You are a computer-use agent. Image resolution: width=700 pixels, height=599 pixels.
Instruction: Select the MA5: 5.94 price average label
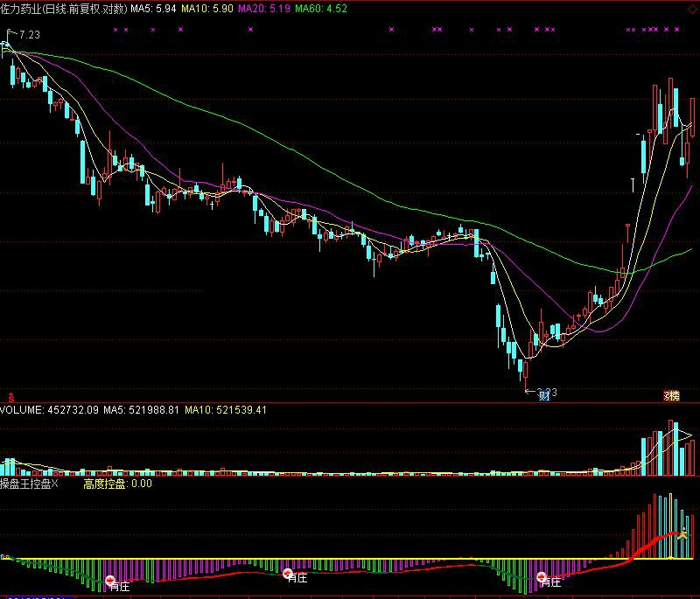[x=153, y=9]
